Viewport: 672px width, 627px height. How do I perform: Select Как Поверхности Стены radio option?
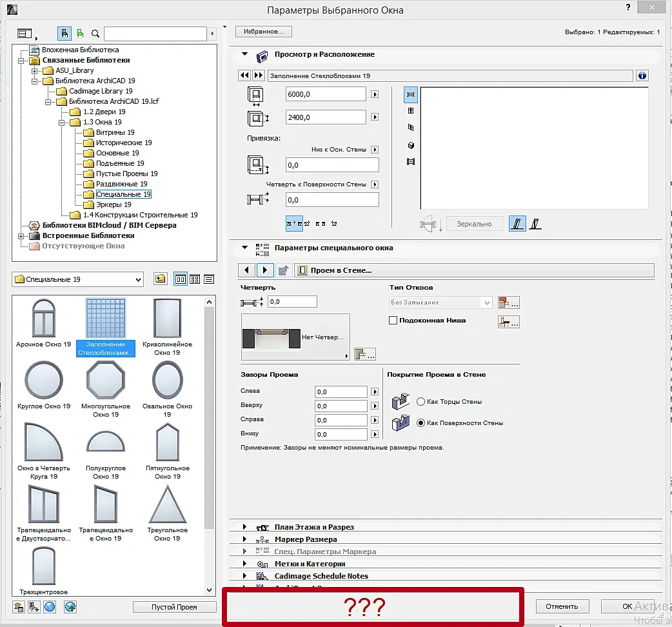(421, 423)
